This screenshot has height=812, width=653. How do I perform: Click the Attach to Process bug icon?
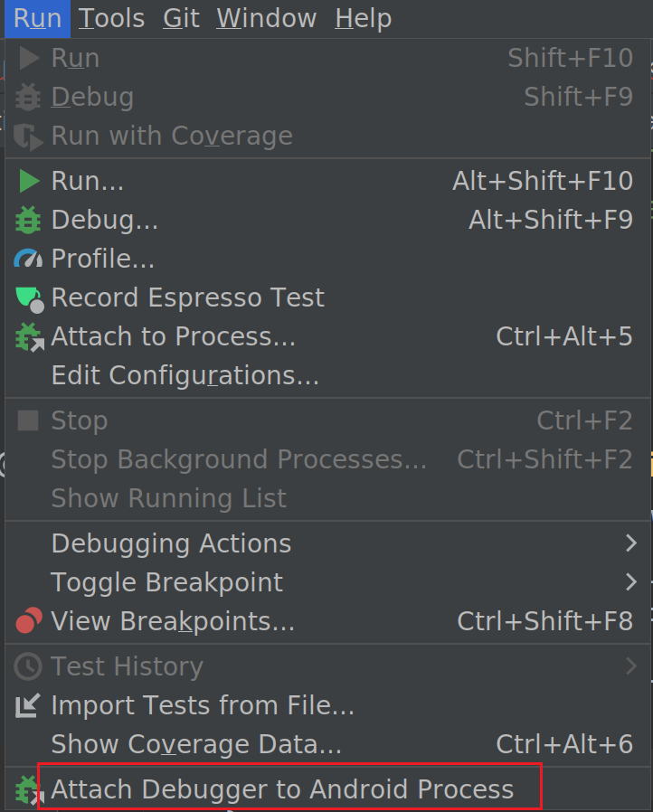[x=29, y=337]
